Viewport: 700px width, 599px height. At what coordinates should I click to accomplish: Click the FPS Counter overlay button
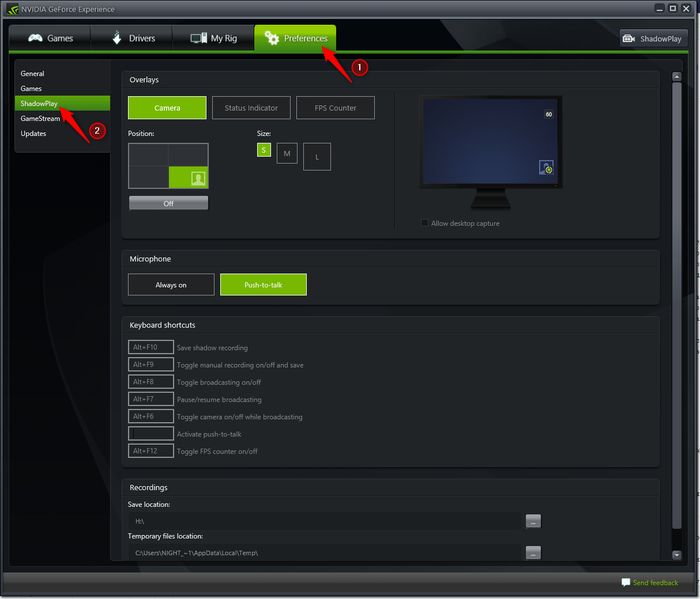pyautogui.click(x=335, y=108)
